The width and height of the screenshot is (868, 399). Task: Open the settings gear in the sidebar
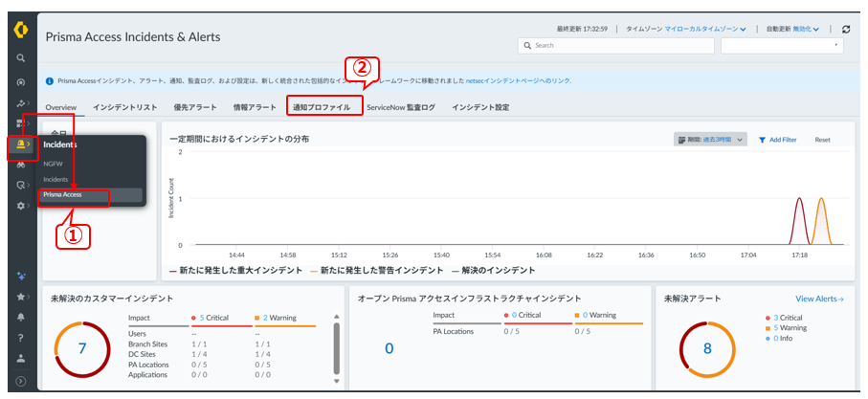(20, 206)
